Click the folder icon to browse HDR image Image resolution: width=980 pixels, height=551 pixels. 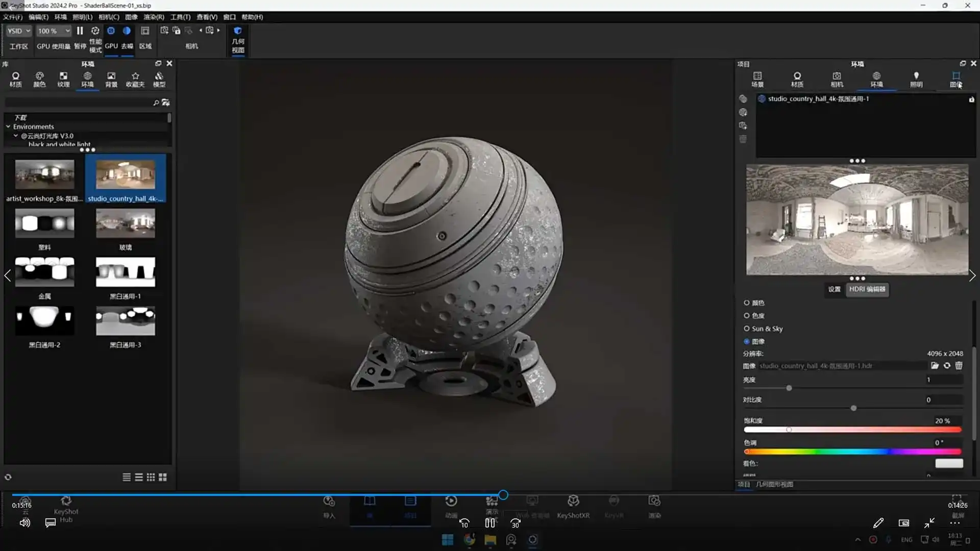click(935, 366)
